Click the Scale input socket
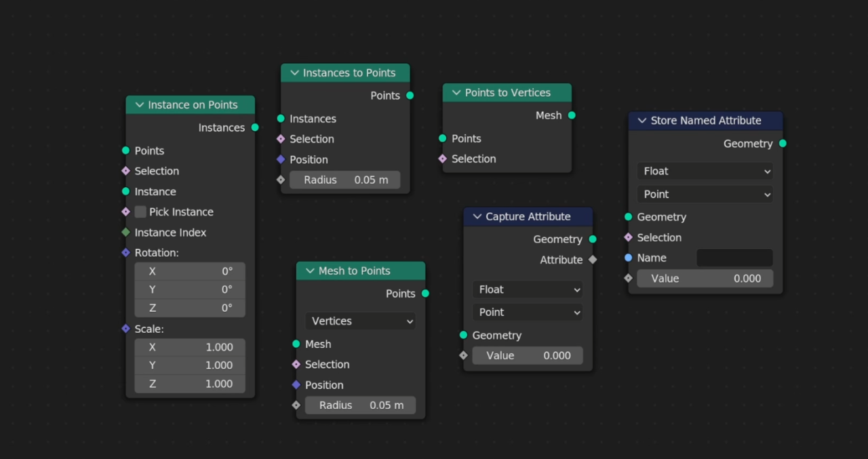 coord(125,328)
